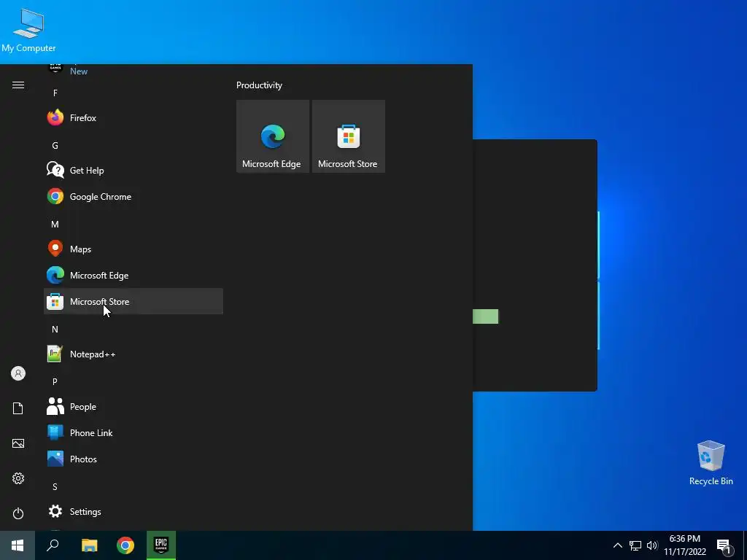Open Settings from the app list
747x560 pixels.
click(x=133, y=511)
